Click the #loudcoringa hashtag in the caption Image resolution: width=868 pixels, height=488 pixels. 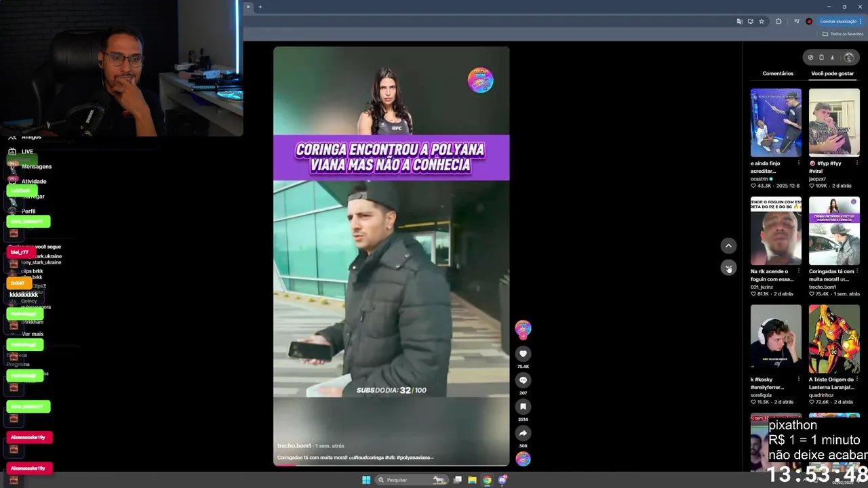370,457
